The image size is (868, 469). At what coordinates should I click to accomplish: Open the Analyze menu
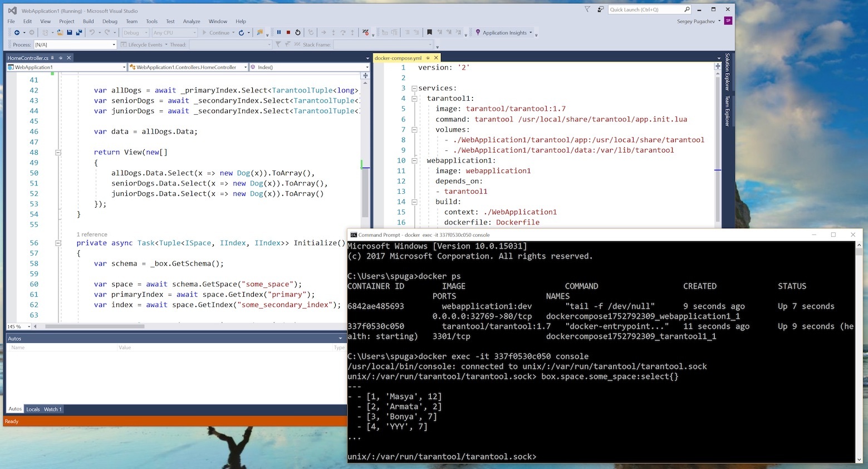coord(192,21)
